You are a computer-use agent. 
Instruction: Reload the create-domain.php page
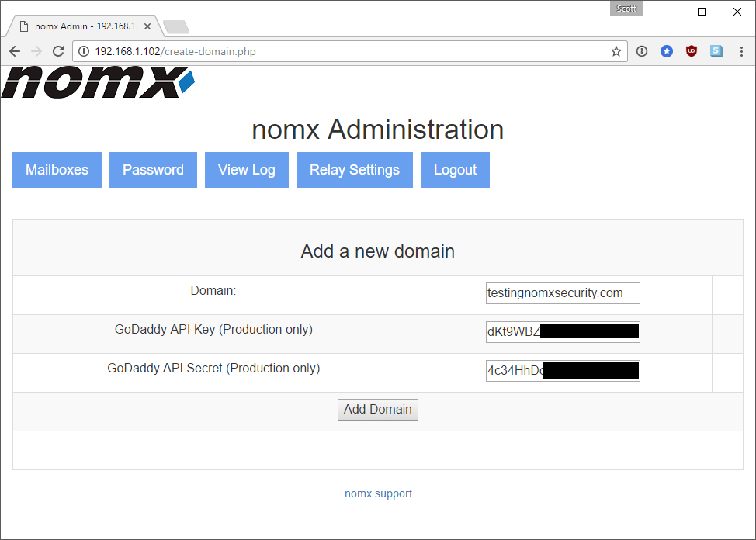(x=58, y=51)
